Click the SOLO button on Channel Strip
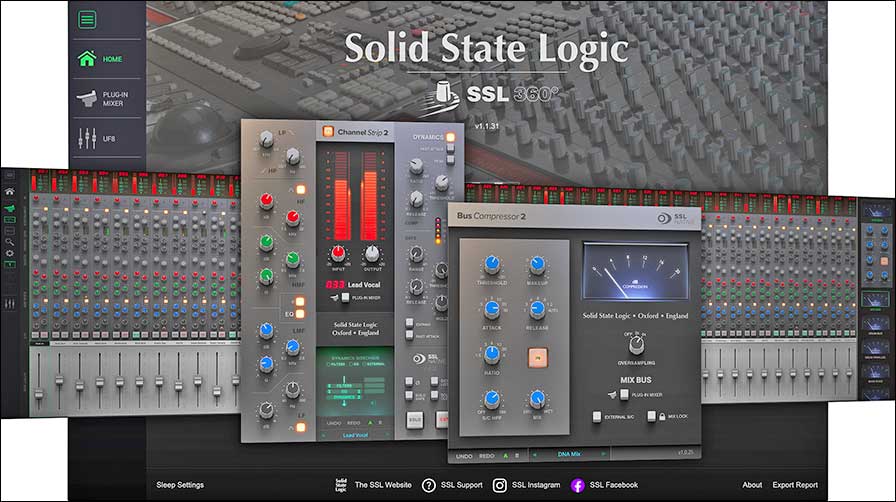Viewport: 896px width, 502px height. pos(415,420)
